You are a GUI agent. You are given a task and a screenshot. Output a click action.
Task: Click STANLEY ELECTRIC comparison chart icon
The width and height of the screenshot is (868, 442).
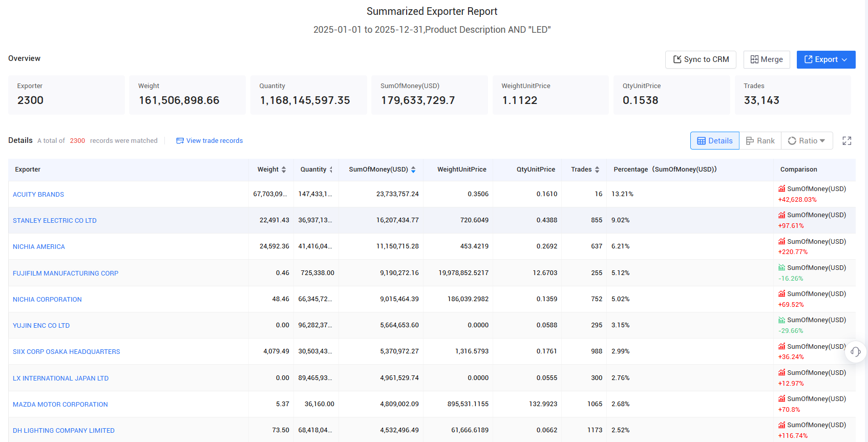[x=782, y=215]
